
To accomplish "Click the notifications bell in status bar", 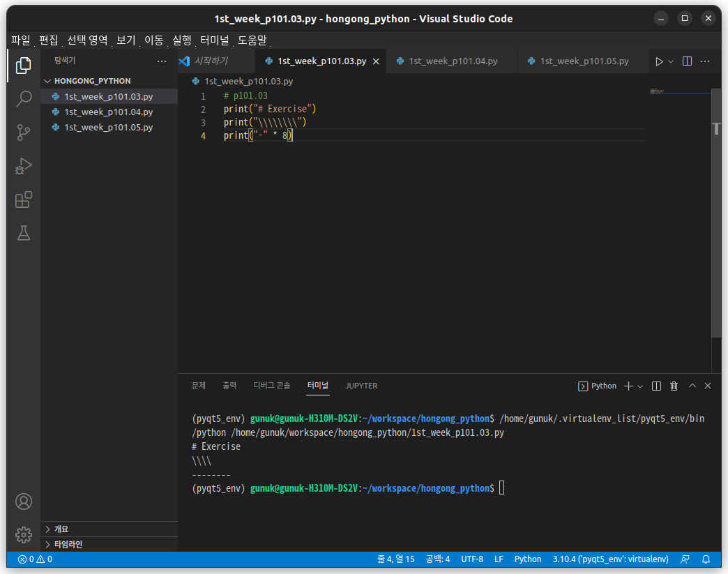I will (x=706, y=559).
